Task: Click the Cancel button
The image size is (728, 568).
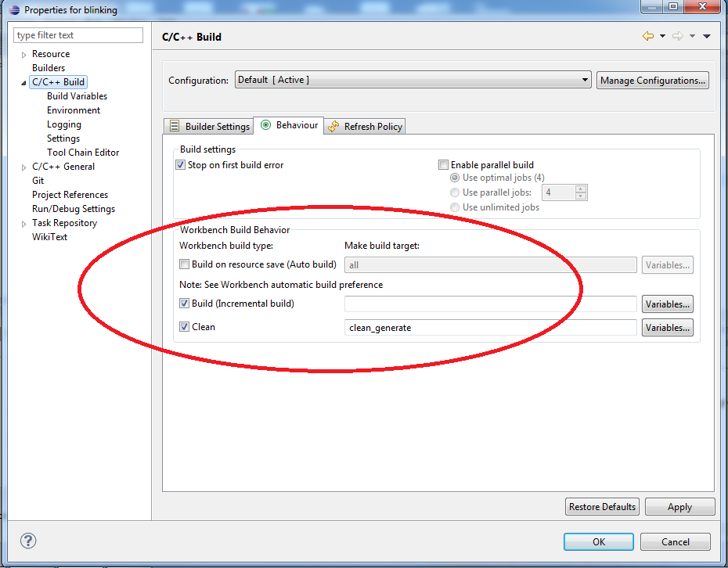Action: 675,541
